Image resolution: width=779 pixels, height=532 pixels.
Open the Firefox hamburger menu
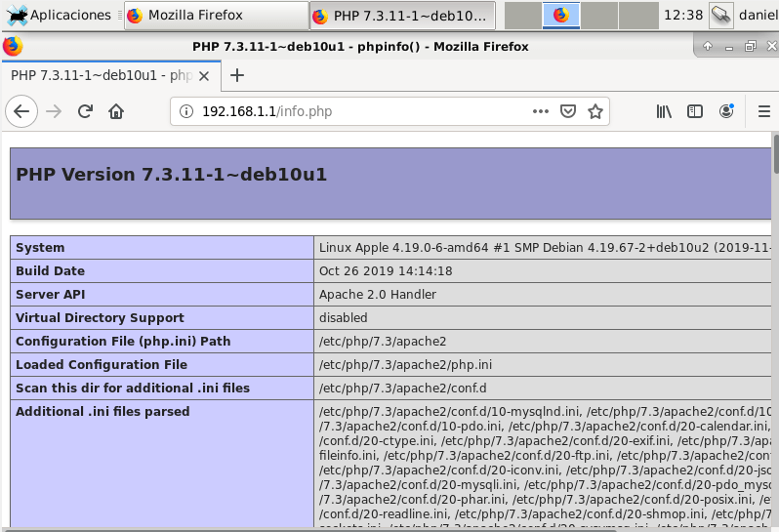[764, 111]
